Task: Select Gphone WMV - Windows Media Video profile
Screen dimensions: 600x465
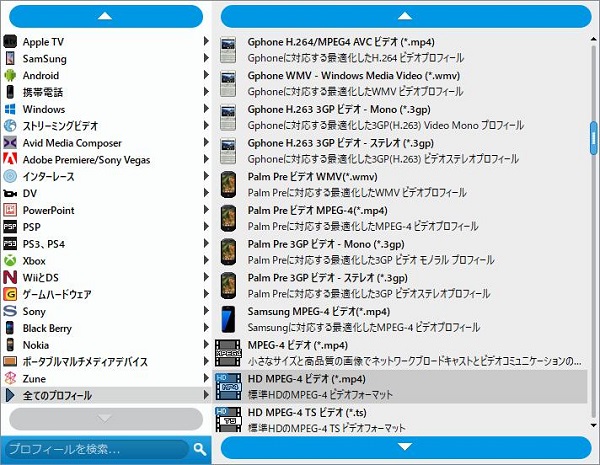Action: [x=400, y=83]
